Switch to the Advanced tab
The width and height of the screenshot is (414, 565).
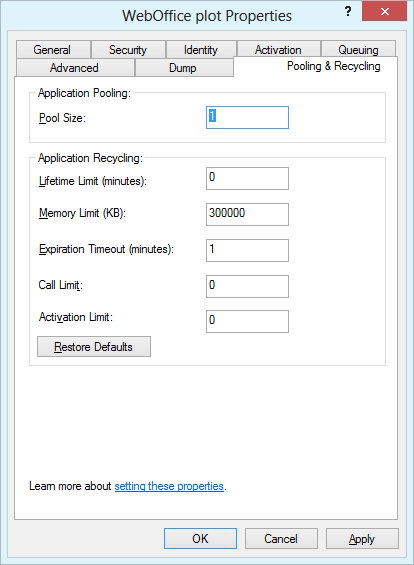(75, 67)
